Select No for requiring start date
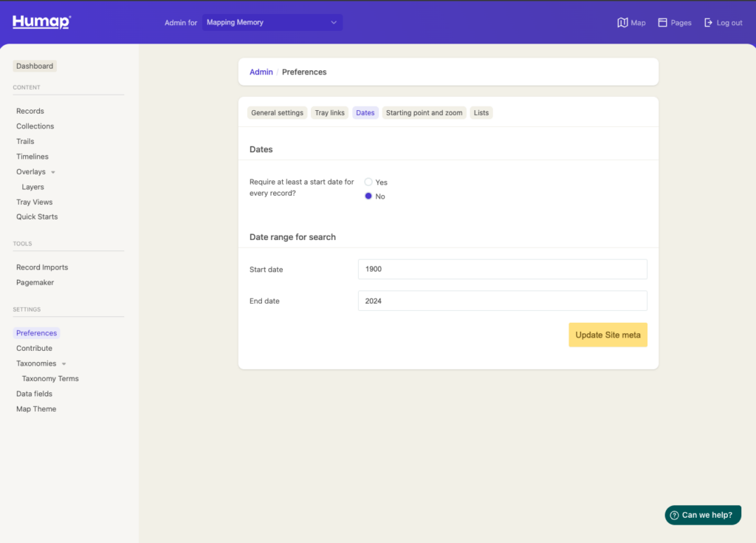Viewport: 756px width, 543px height. pyautogui.click(x=368, y=196)
